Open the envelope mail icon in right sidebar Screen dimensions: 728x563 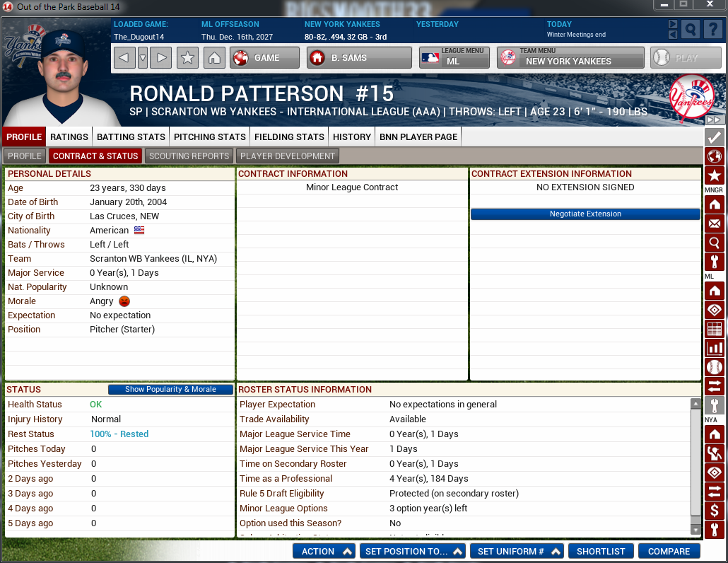pyautogui.click(x=715, y=224)
